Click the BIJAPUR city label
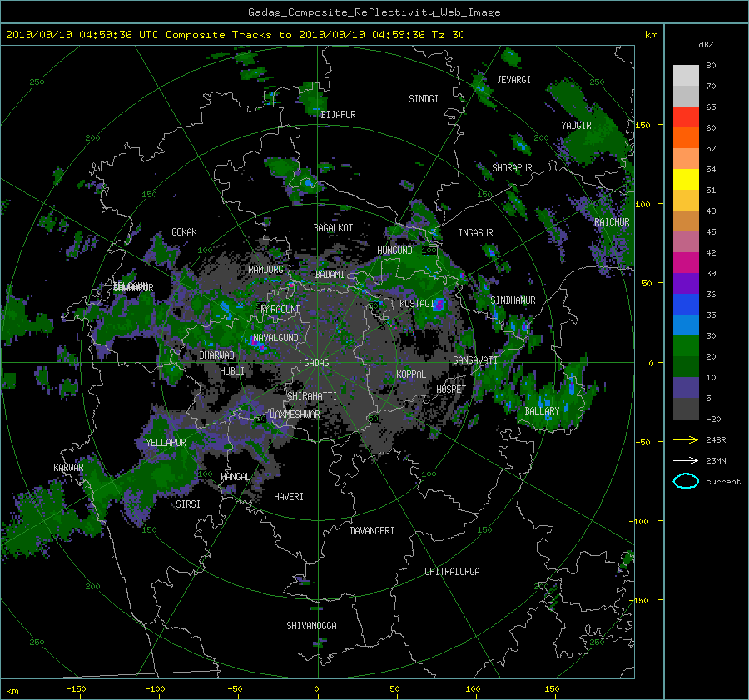 click(338, 115)
